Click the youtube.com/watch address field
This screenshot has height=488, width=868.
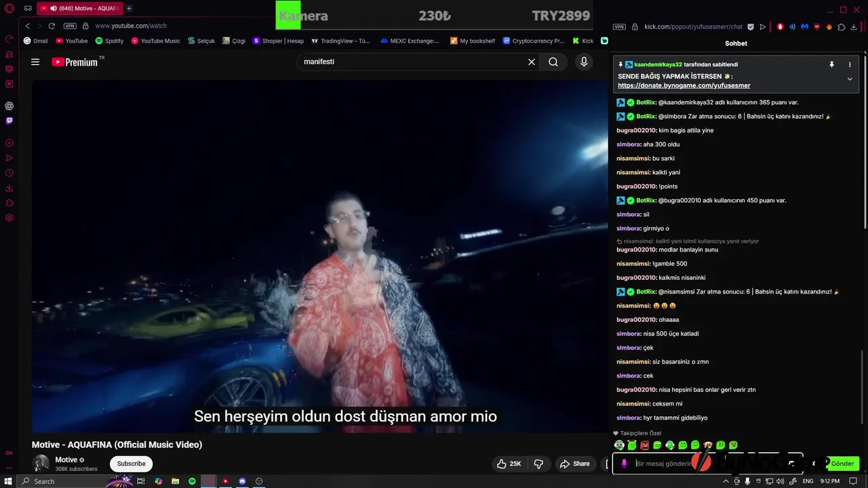(131, 26)
